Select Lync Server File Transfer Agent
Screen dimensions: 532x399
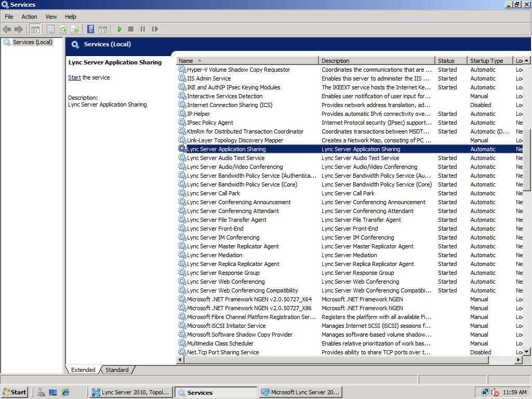[350, 220]
